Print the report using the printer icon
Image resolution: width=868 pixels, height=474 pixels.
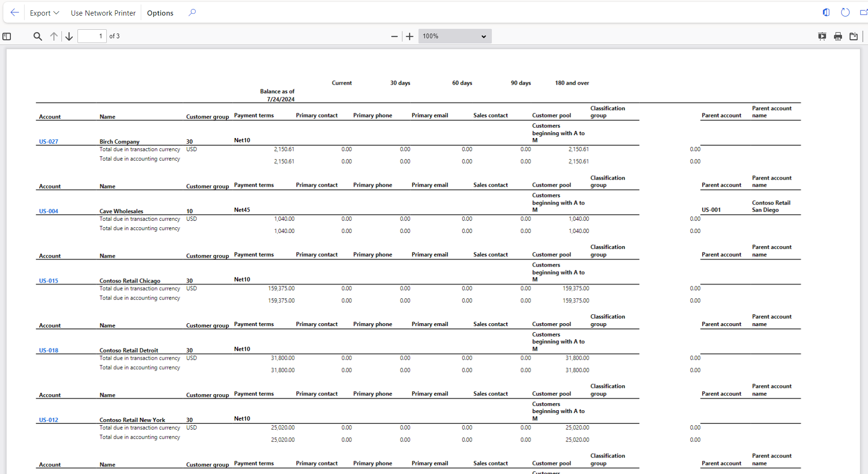838,36
